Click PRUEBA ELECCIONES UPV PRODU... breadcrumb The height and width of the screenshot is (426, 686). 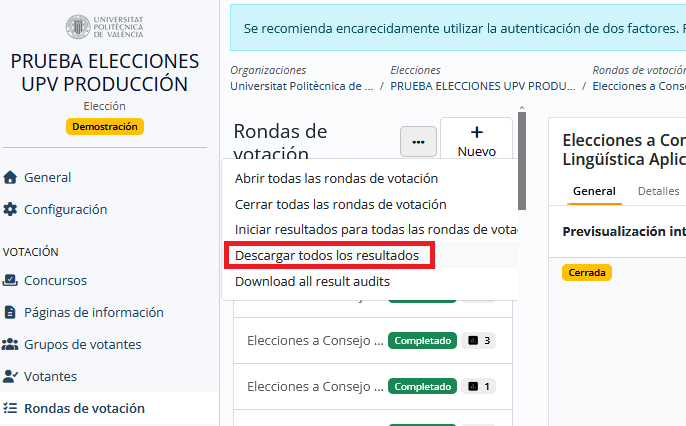483,86
